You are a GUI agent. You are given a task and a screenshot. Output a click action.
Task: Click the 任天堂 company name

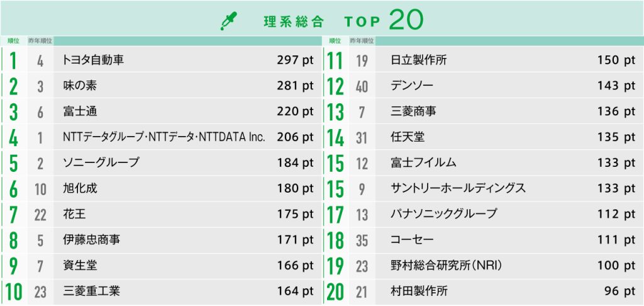pyautogui.click(x=408, y=137)
